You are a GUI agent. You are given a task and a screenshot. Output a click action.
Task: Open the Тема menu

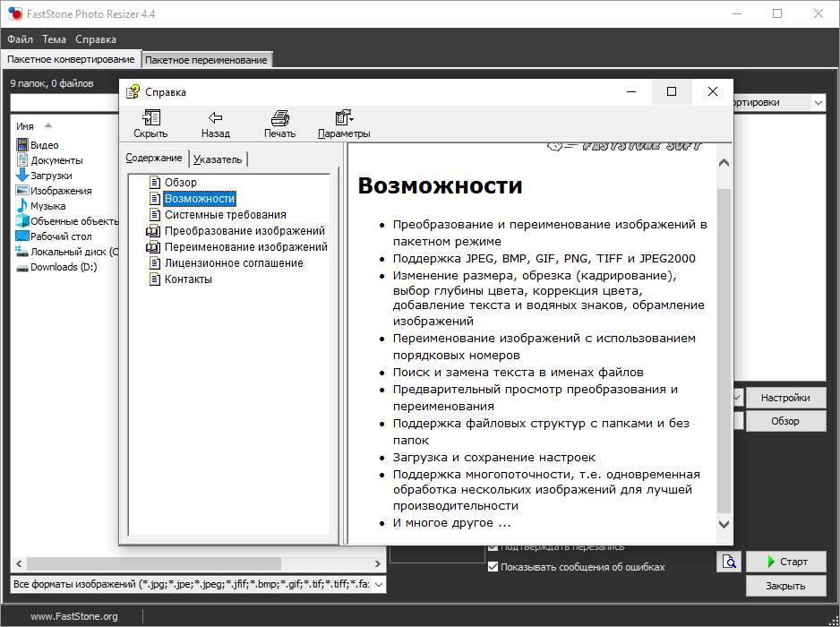pyautogui.click(x=54, y=39)
